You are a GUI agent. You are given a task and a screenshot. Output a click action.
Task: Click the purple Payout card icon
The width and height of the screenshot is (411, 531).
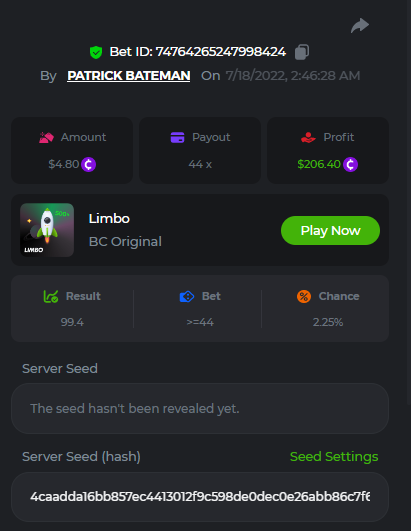(x=177, y=137)
